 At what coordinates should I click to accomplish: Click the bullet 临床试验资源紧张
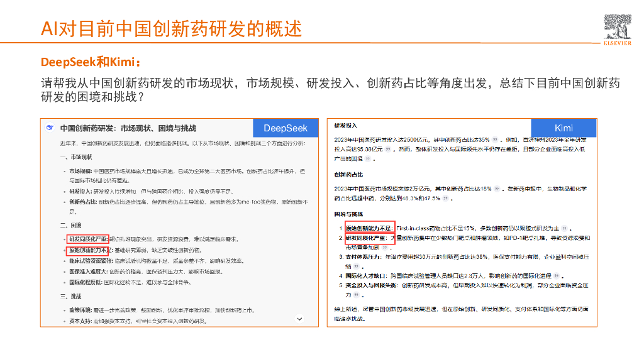pos(91,261)
